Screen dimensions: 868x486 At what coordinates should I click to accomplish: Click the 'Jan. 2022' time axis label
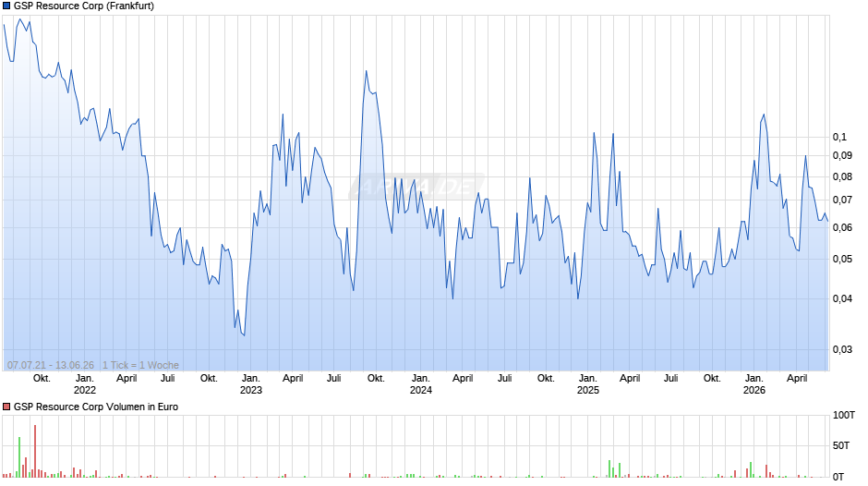click(85, 384)
